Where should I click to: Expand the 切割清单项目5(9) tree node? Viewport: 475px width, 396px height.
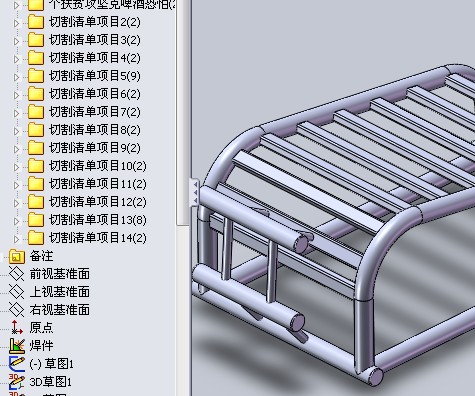point(16,77)
